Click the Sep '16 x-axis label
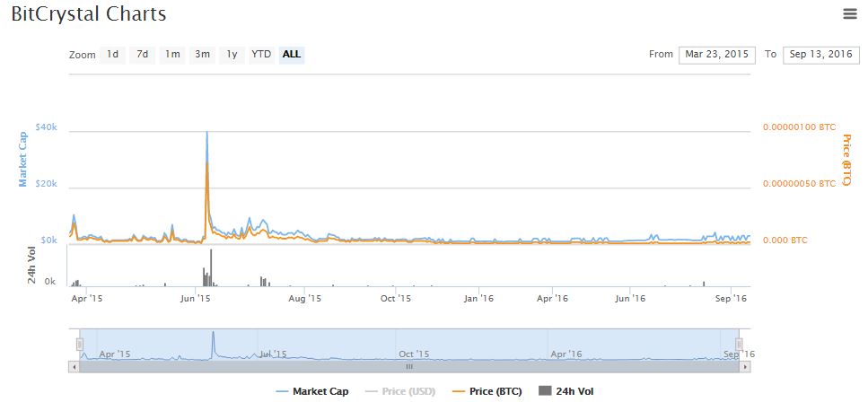Viewport: 868px width, 402px height. [732, 299]
